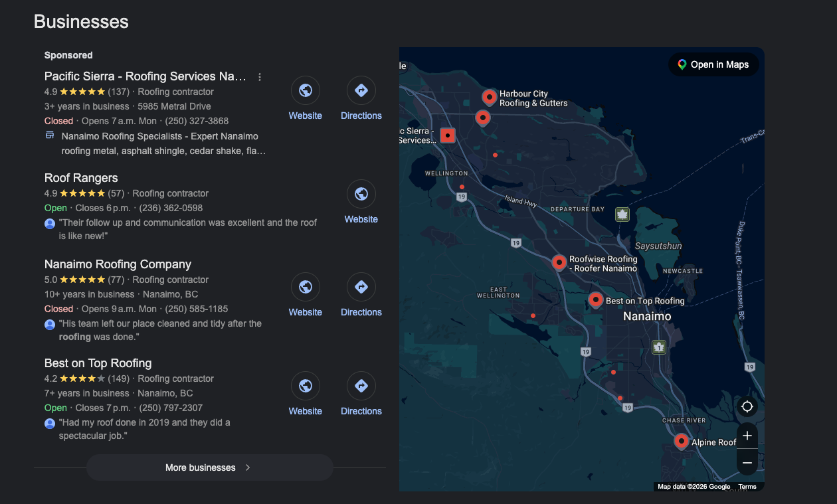Center map on my location

pyautogui.click(x=747, y=406)
